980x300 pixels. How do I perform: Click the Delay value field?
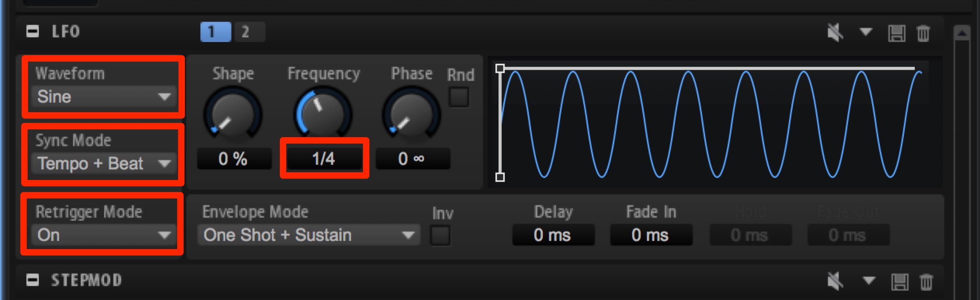pos(553,235)
